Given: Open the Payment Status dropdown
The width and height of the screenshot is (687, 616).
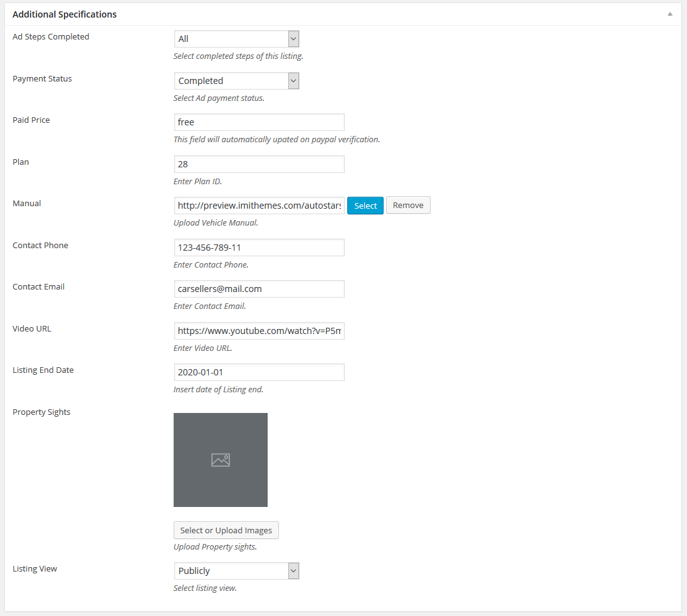Looking at the screenshot, I should [x=236, y=81].
